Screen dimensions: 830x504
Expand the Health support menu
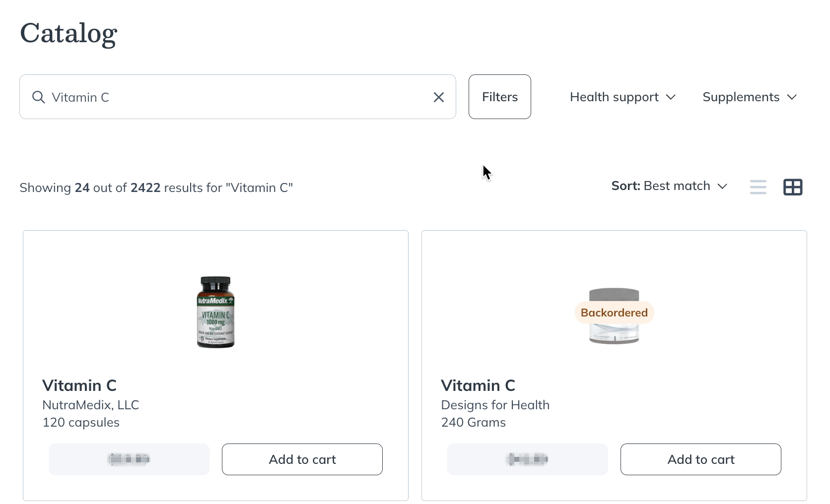coord(622,97)
